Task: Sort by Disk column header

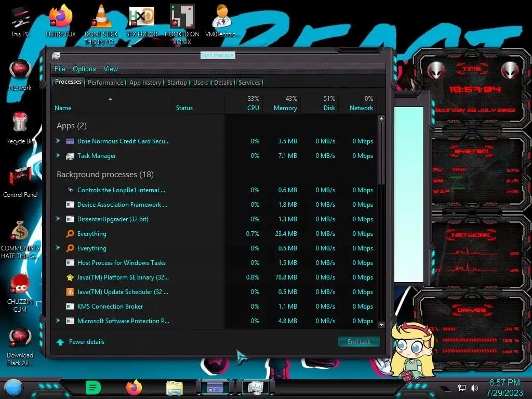Action: pos(320,103)
